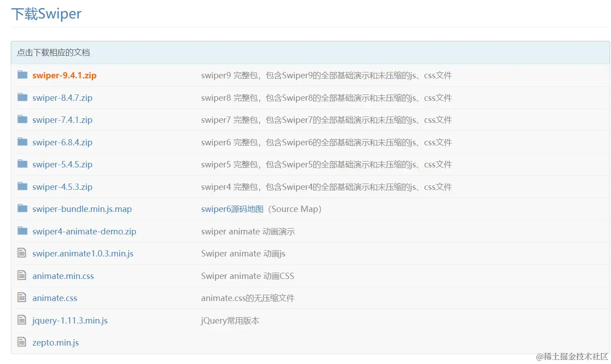Open swiper.animate1.0.3.min.js file link
This screenshot has height=364, width=611.
click(83, 254)
